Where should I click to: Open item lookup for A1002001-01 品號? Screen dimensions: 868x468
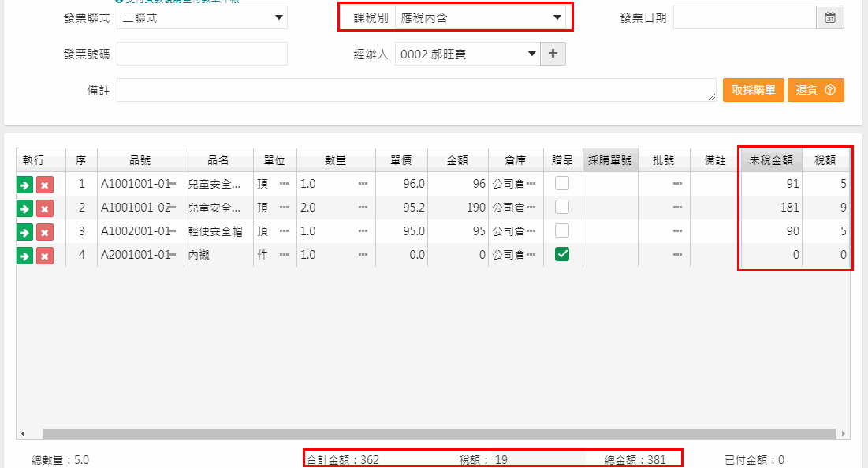coord(173,231)
